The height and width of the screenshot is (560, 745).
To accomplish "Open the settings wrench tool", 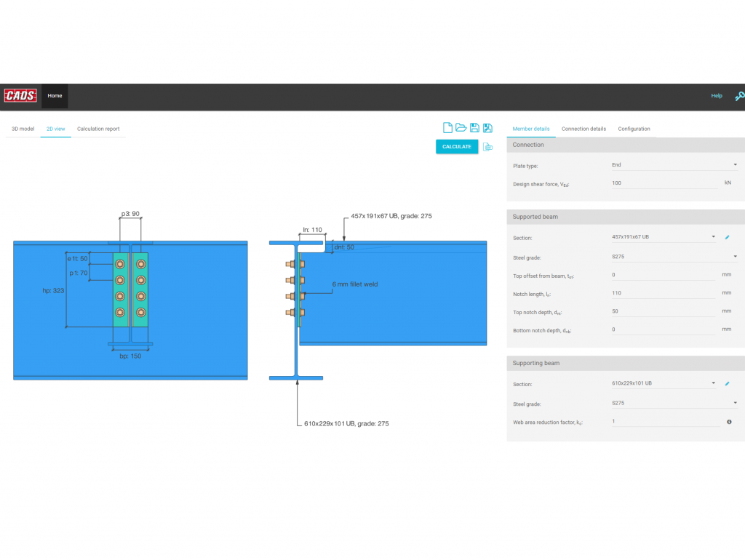I will [x=739, y=95].
